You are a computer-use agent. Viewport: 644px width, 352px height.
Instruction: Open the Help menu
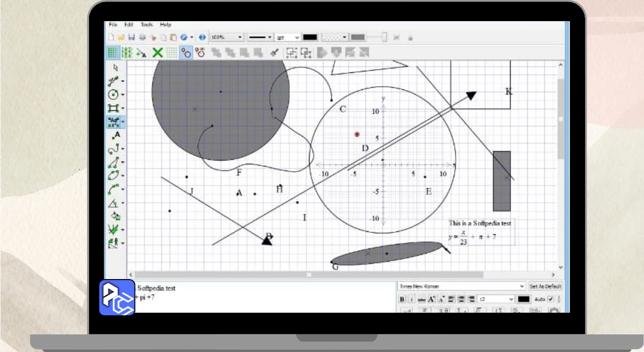click(x=166, y=24)
